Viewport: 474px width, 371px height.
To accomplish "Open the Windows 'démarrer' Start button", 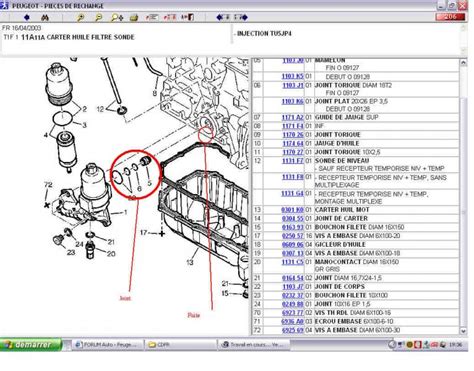I will 31,344.
